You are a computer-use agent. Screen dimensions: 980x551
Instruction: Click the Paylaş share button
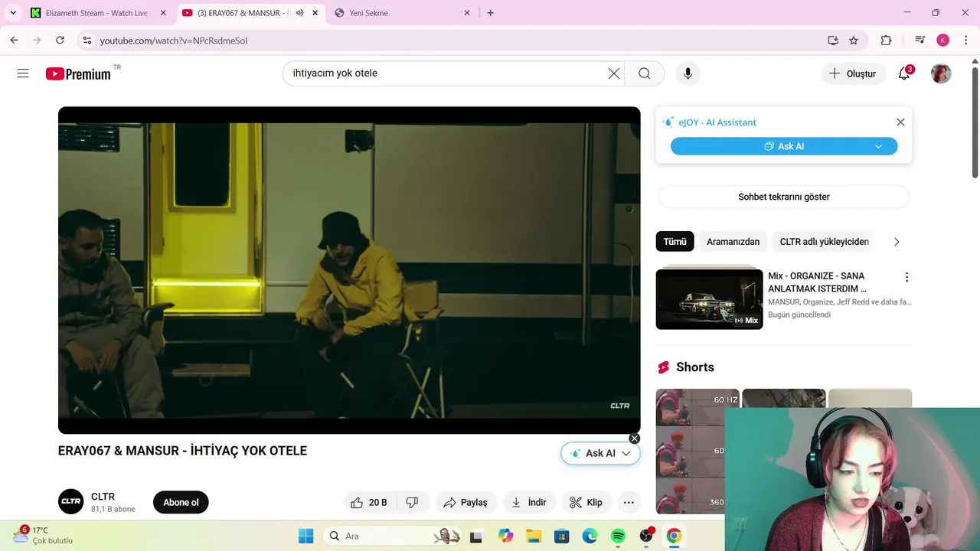tap(465, 503)
